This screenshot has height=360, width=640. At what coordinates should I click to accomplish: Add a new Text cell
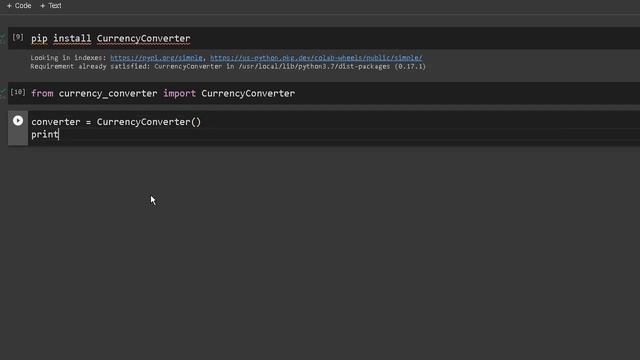(x=51, y=6)
